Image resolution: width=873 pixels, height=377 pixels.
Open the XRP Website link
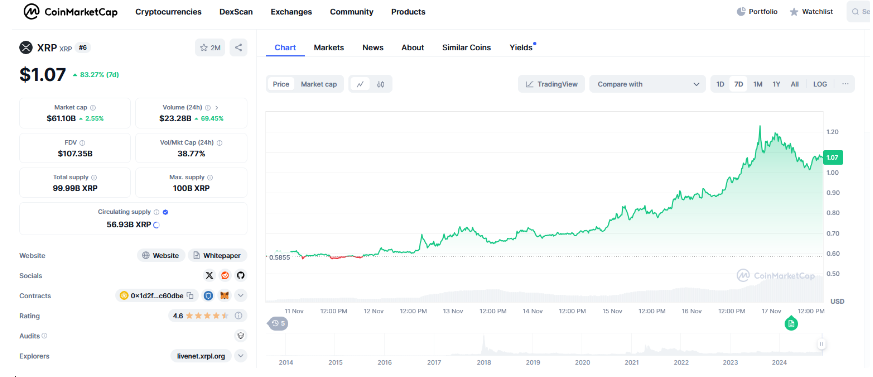[161, 256]
